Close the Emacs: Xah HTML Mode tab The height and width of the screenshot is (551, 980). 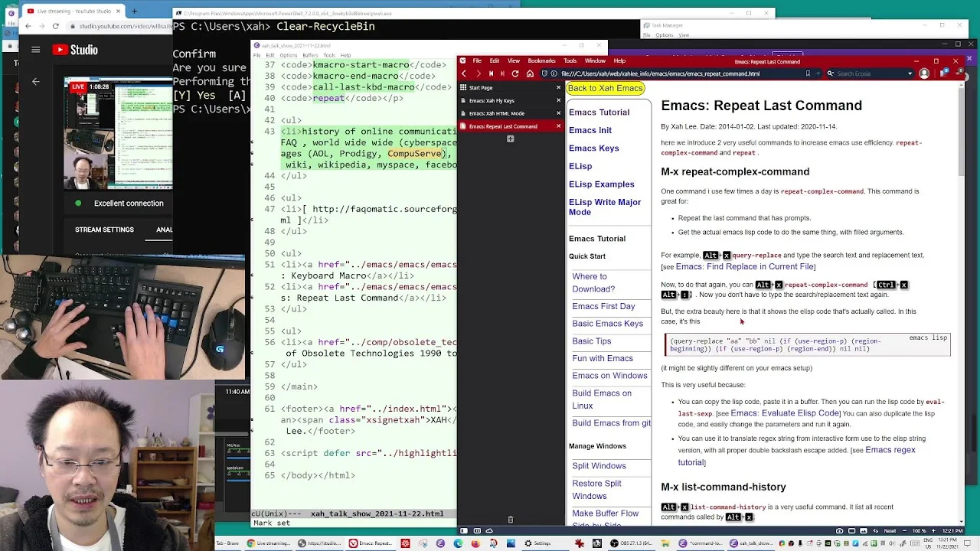pos(558,113)
